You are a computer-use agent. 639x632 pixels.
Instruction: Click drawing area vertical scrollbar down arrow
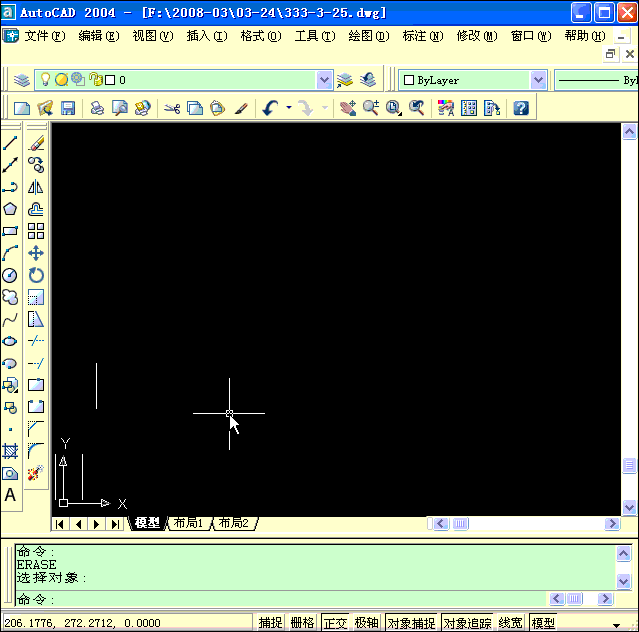coord(629,507)
